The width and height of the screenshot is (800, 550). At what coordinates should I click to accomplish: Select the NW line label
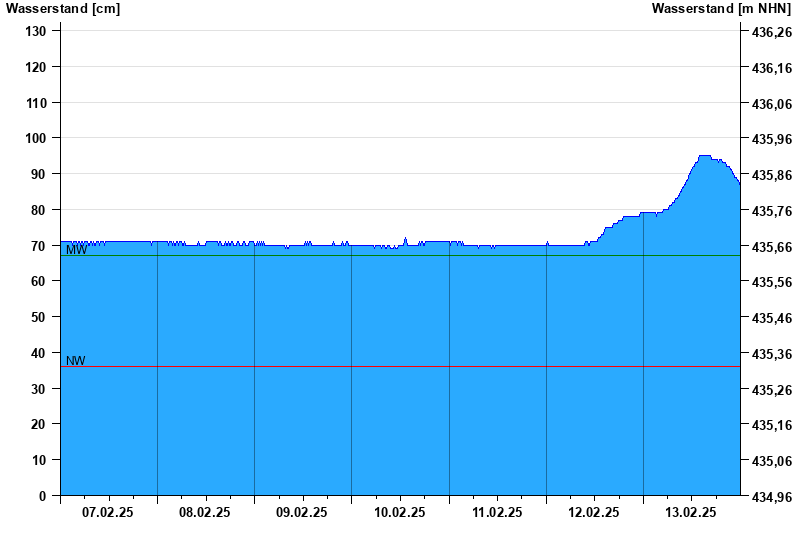click(x=75, y=361)
